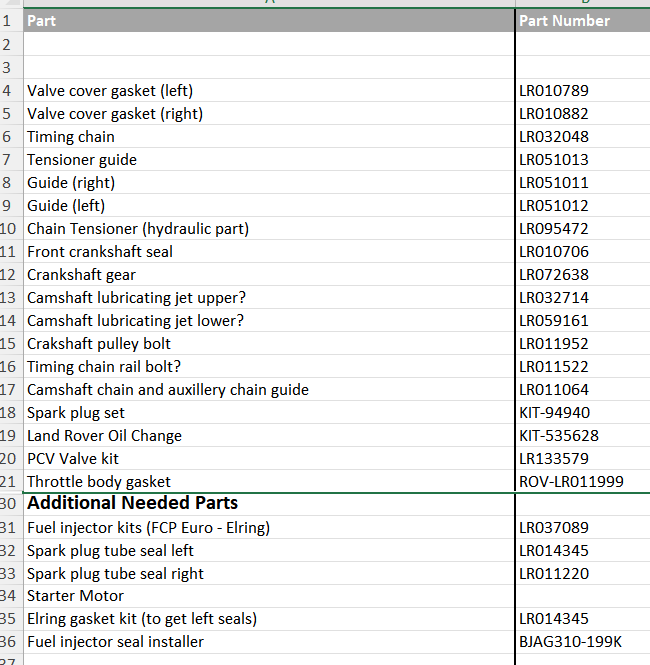650x665 pixels.
Task: Select row 1 via its row header
Action: click(11, 20)
